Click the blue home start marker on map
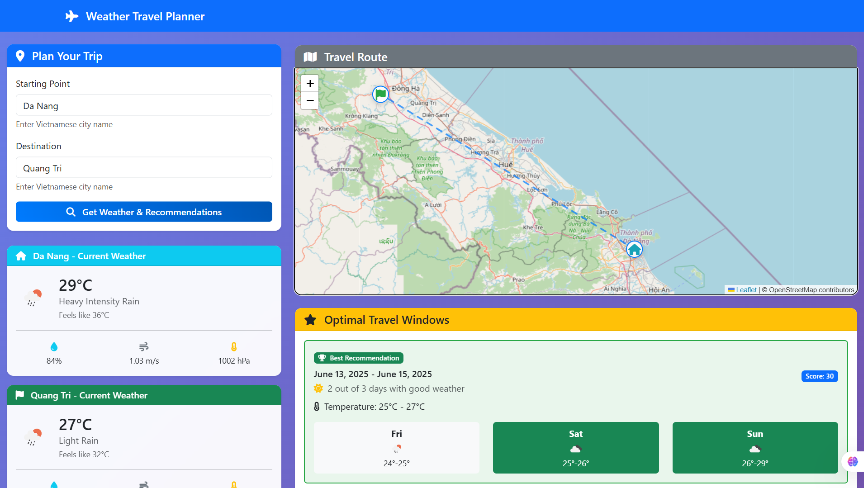Image resolution: width=868 pixels, height=488 pixels. tap(634, 249)
